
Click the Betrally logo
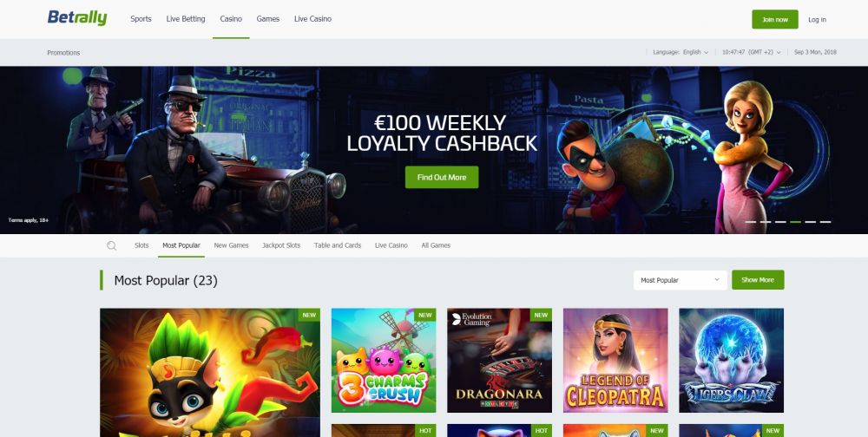pyautogui.click(x=77, y=18)
